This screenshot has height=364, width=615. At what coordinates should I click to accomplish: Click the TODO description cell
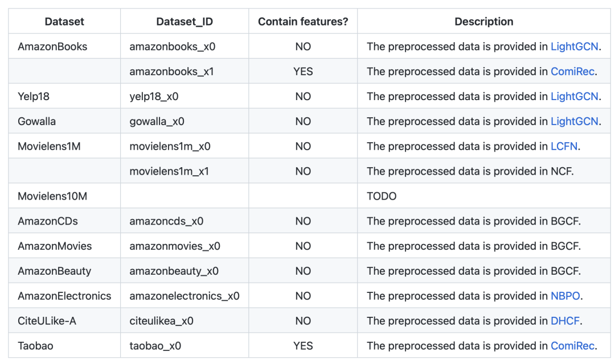[382, 196]
